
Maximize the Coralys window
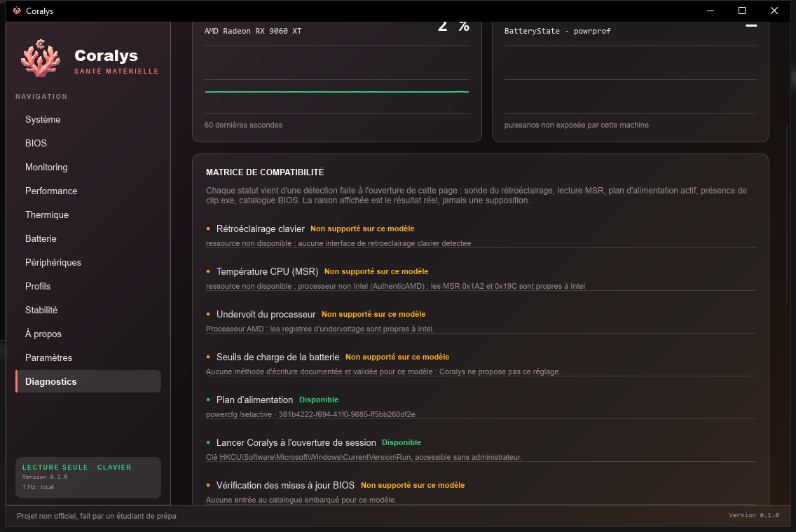pos(741,11)
